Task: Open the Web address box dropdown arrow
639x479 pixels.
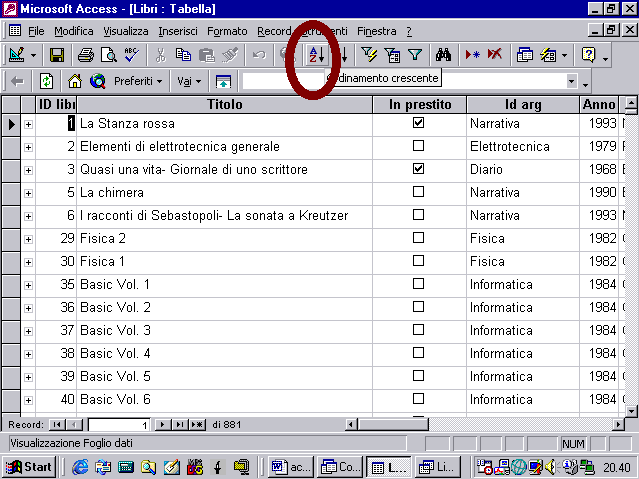Action: coord(571,81)
